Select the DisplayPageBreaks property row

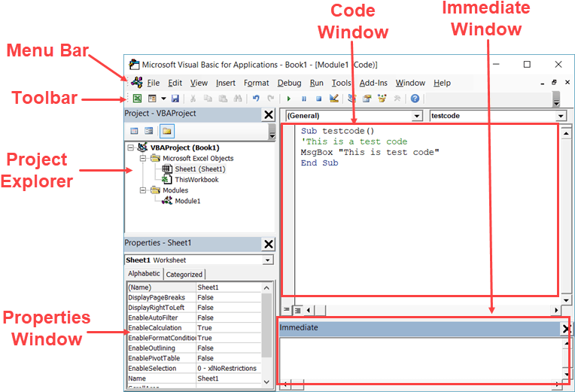[194, 297]
